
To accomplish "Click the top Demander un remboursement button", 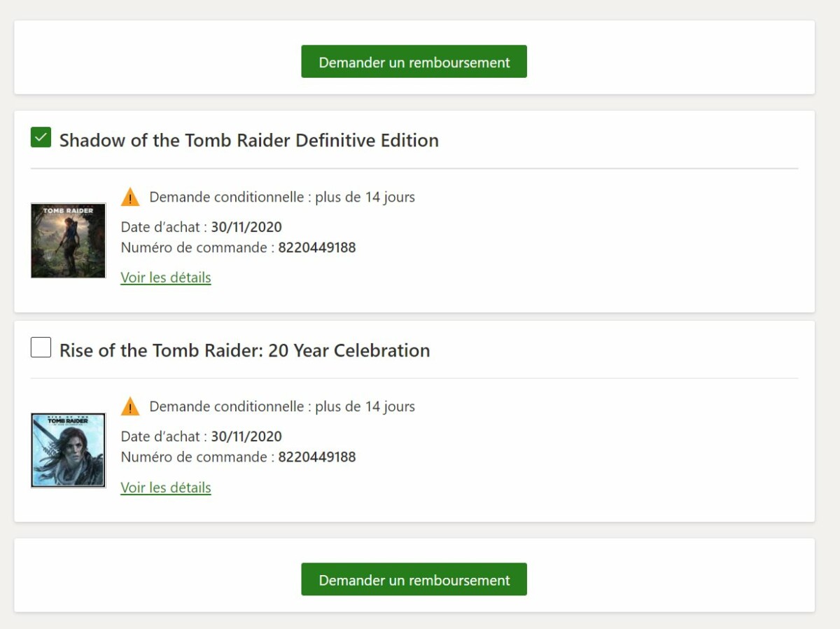I will pyautogui.click(x=414, y=62).
